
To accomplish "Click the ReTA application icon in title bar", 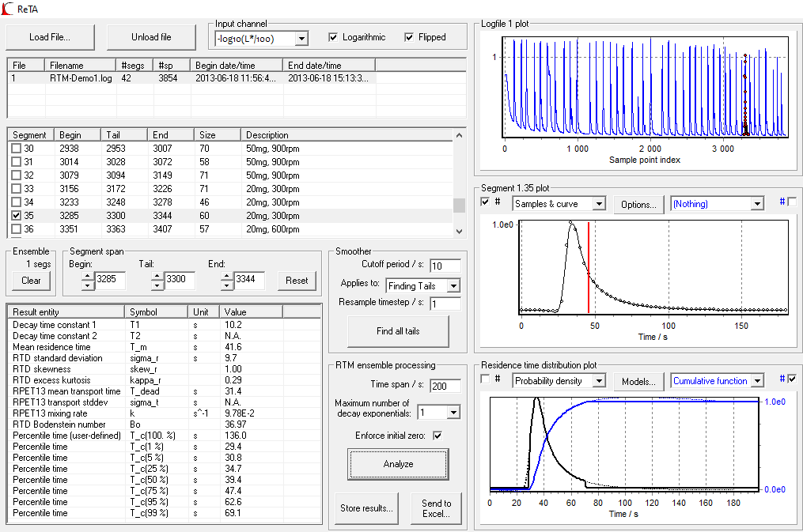I will coord(7,8).
